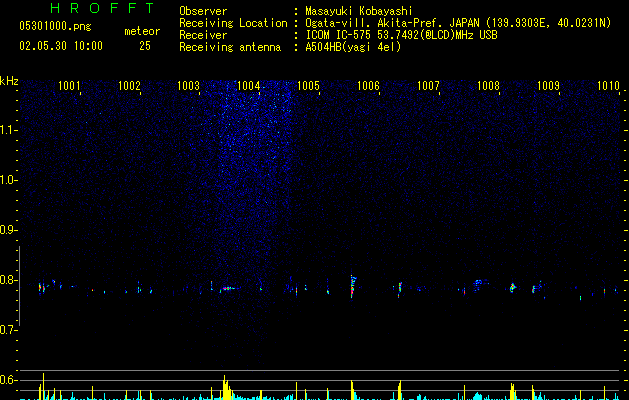Click the tallest yellow intensity peak after 1003
629x400 pixels.
(x=225, y=388)
